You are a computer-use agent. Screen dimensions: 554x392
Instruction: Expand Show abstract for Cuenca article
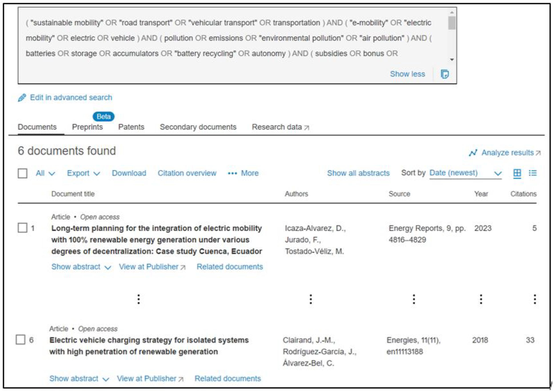pyautogui.click(x=81, y=267)
